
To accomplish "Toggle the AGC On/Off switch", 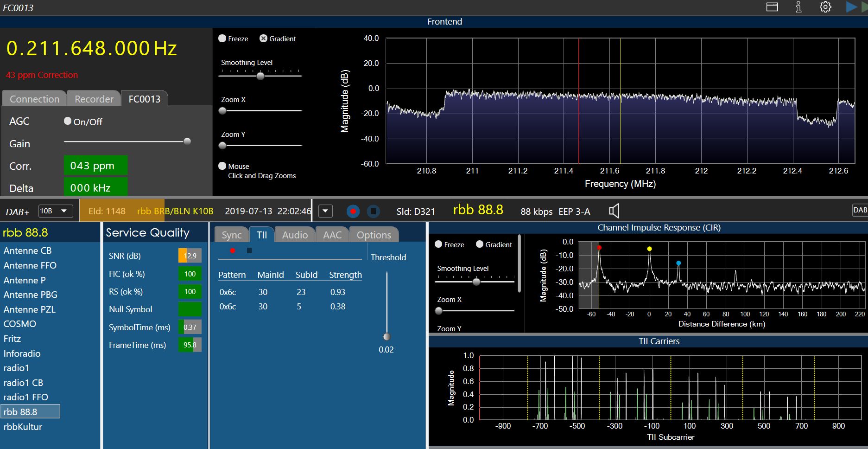I will pos(68,121).
